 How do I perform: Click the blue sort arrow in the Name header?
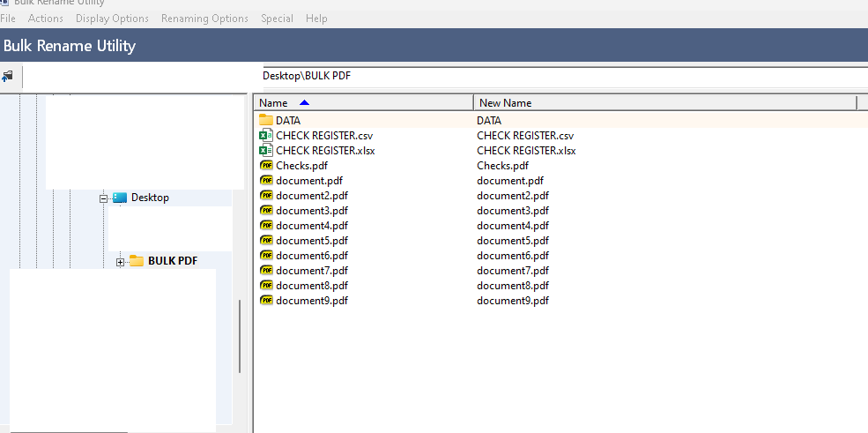[x=304, y=102]
